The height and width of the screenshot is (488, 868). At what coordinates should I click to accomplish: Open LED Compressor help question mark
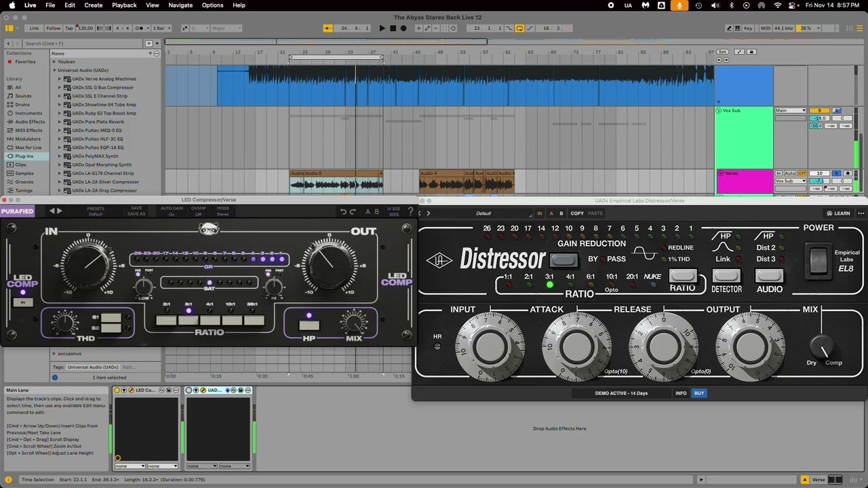point(410,212)
